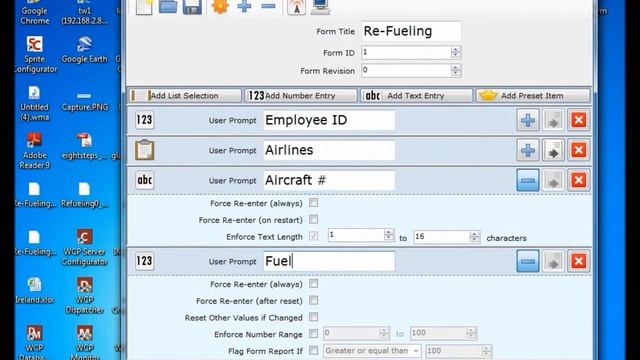Click the arrow icon on the Airlines row
This screenshot has width=640, height=360.
click(553, 150)
